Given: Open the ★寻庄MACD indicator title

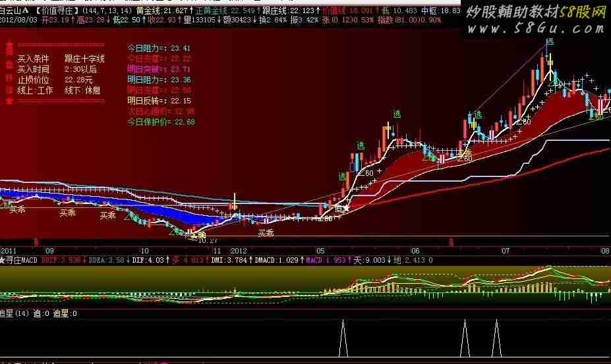Looking at the screenshot, I should pyautogui.click(x=18, y=260).
